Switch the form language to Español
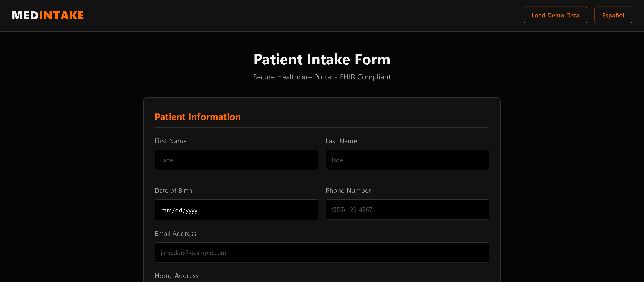The width and height of the screenshot is (644, 282). 613,15
